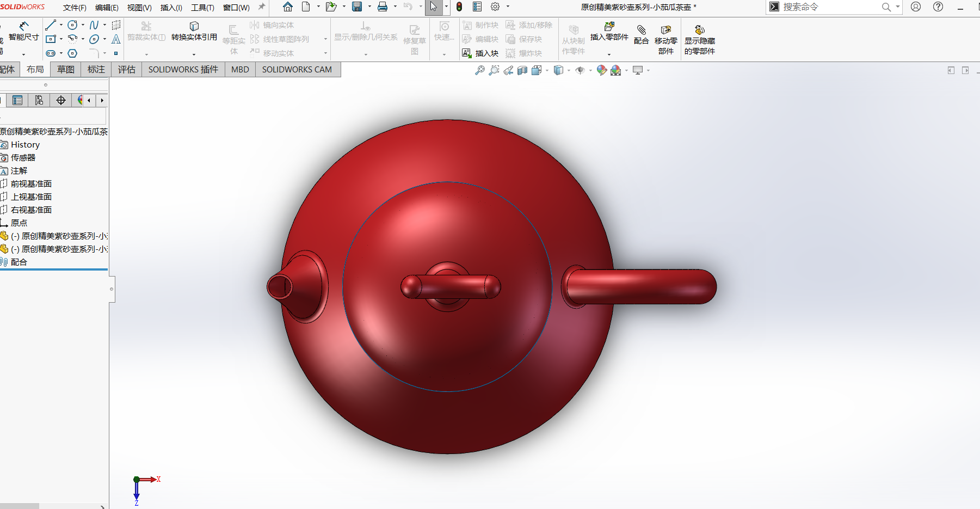Open the DisplayManager color tab icon
Image resolution: width=980 pixels, height=509 pixels.
click(81, 100)
